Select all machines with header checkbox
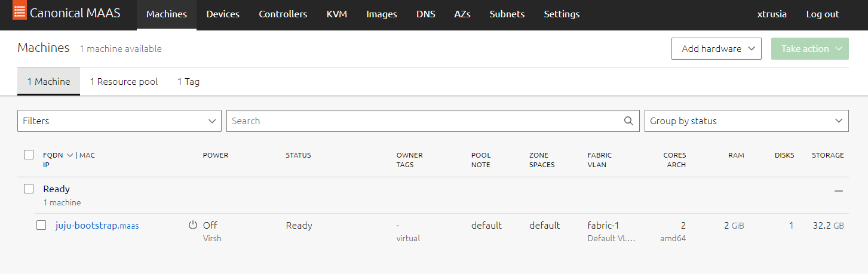Viewport: 868px width, 274px height. coord(29,155)
